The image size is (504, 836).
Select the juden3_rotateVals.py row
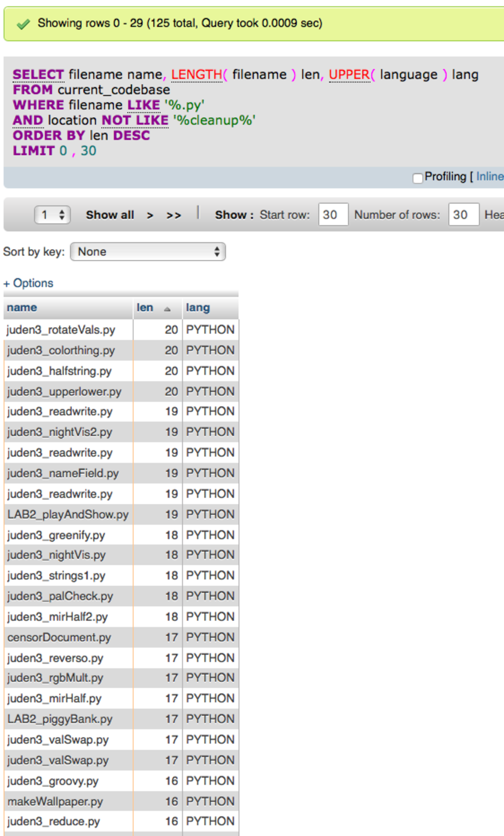[61, 329]
